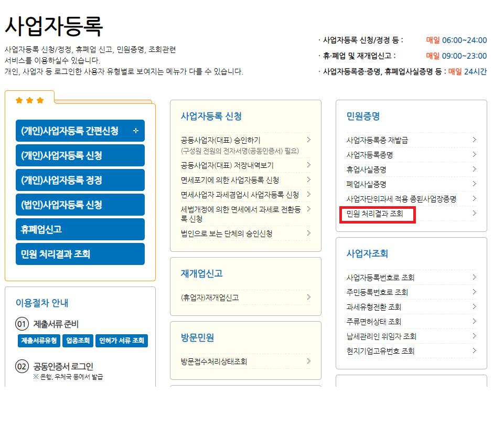
Task: Click the 사업자등록 page title
Action: click(53, 26)
